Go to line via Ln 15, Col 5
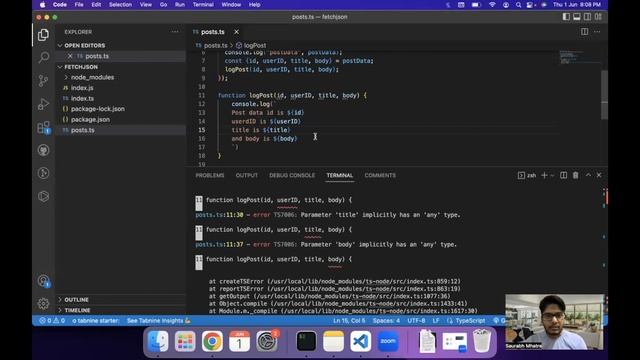Image resolution: width=640 pixels, height=360 pixels. pyautogui.click(x=349, y=321)
